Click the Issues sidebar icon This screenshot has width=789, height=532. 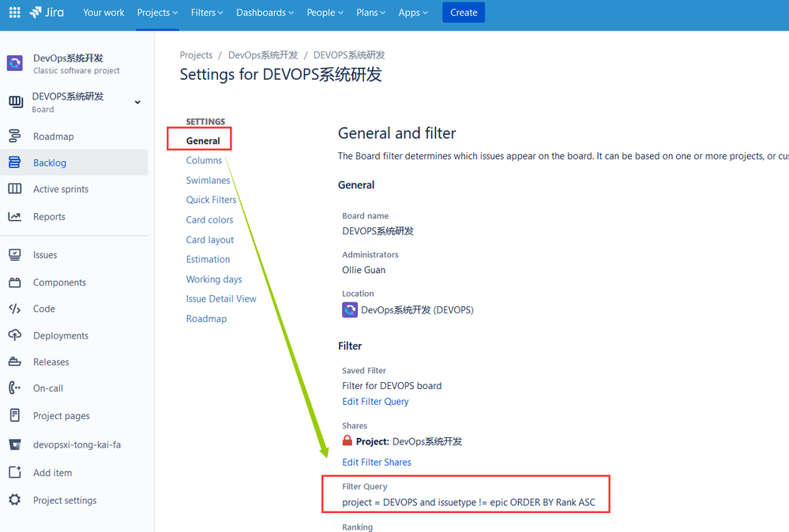tap(14, 254)
